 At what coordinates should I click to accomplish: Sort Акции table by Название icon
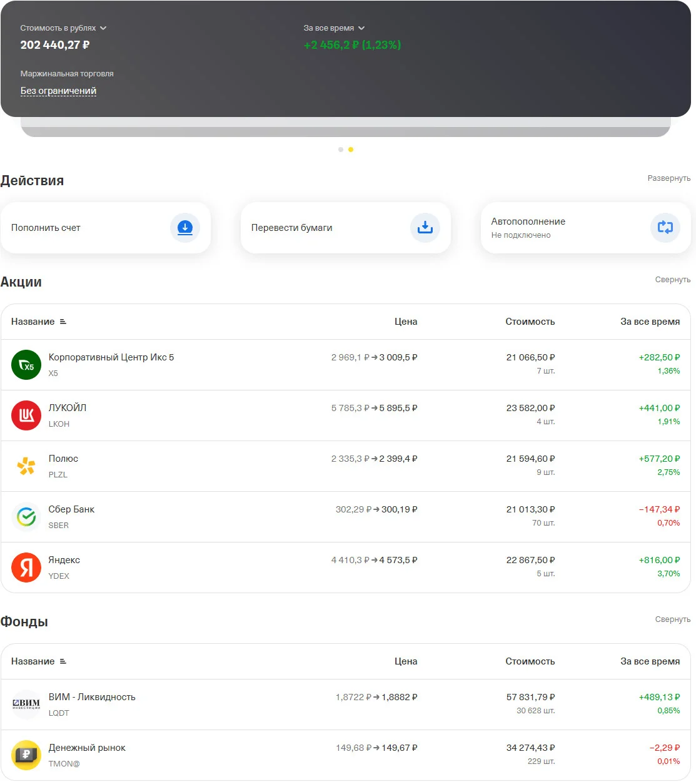tap(63, 322)
